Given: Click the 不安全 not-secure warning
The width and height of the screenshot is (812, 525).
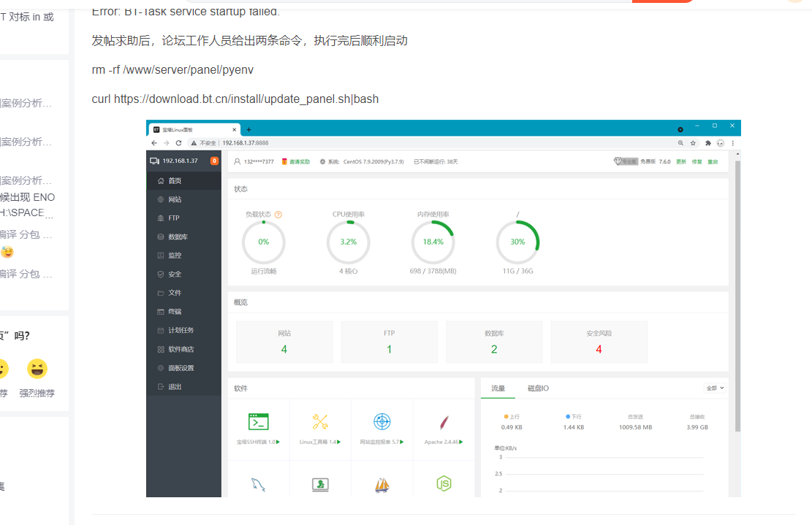Looking at the screenshot, I should pyautogui.click(x=204, y=143).
